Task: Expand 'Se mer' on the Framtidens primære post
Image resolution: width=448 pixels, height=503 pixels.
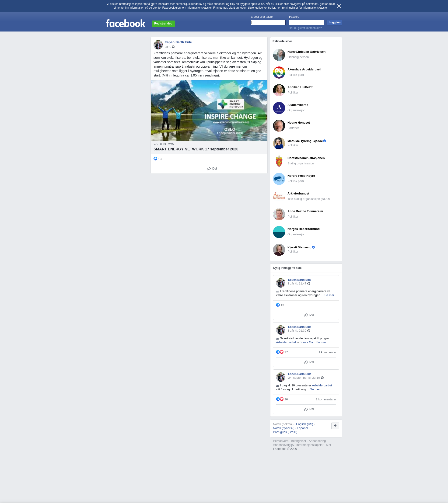Action: (329, 295)
